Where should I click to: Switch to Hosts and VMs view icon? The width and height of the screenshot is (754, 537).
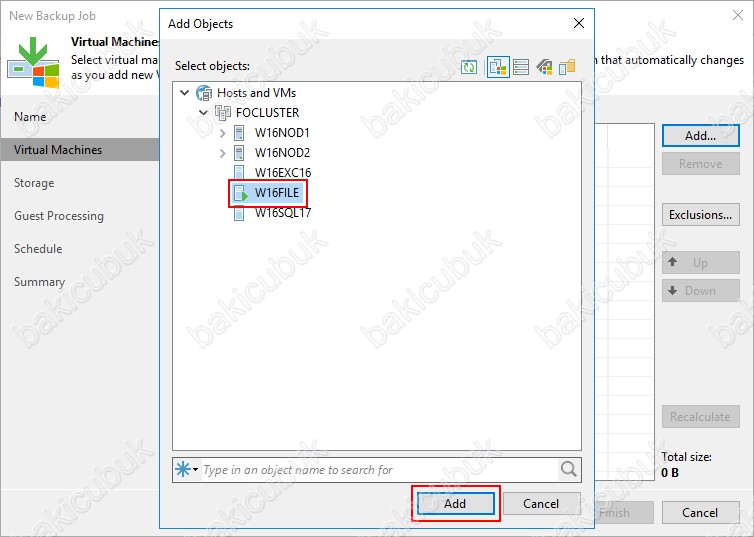497,67
